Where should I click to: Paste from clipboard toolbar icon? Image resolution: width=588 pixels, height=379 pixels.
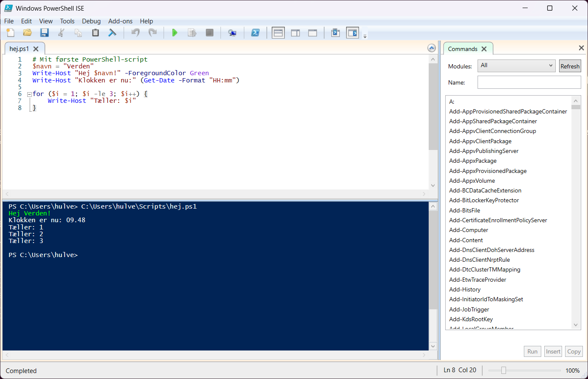coord(96,33)
